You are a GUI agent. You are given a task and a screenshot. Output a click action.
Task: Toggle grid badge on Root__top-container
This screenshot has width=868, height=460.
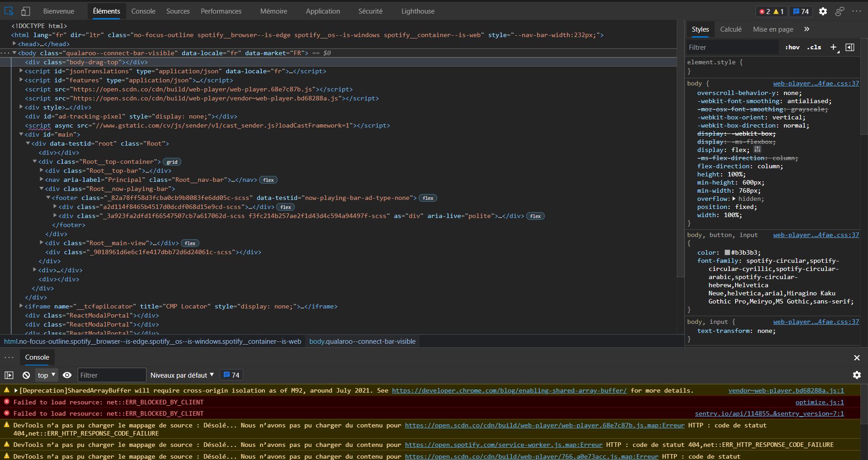click(172, 162)
